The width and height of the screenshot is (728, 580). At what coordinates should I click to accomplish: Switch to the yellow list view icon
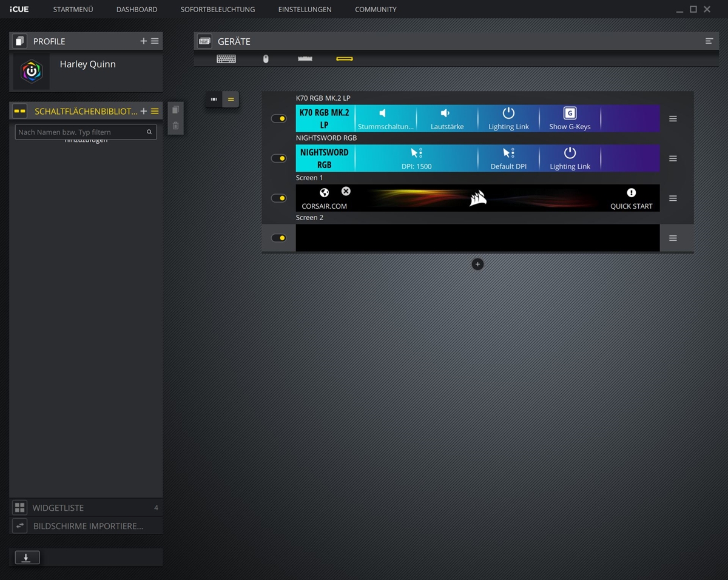tap(231, 99)
